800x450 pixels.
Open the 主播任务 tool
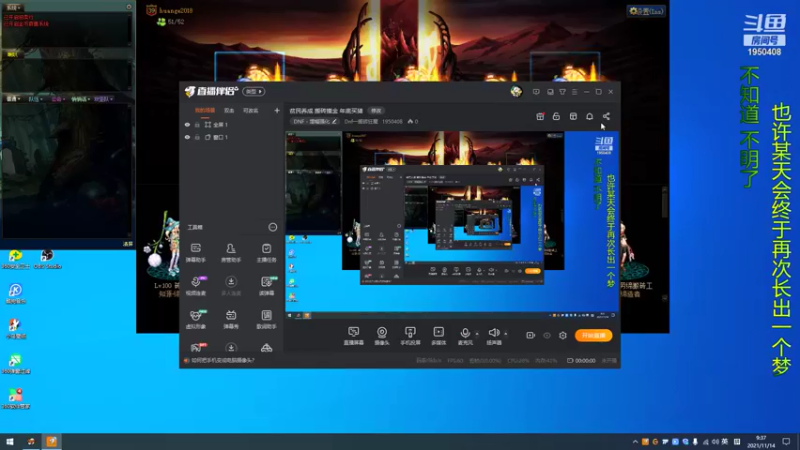tap(266, 253)
